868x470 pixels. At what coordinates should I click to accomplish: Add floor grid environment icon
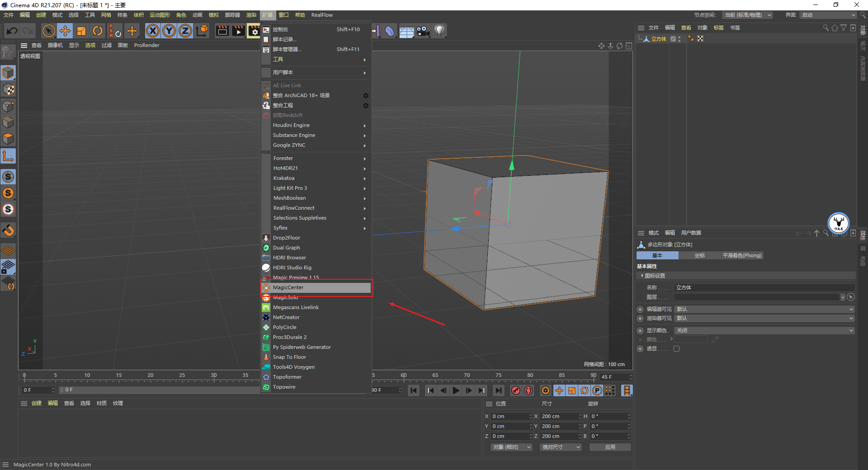(x=406, y=31)
